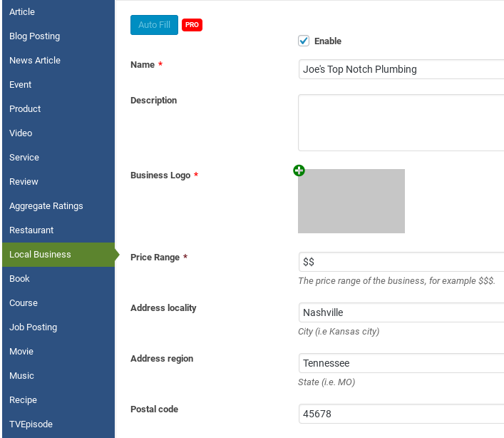
Task: Click the Address locality label
Action: (163, 307)
